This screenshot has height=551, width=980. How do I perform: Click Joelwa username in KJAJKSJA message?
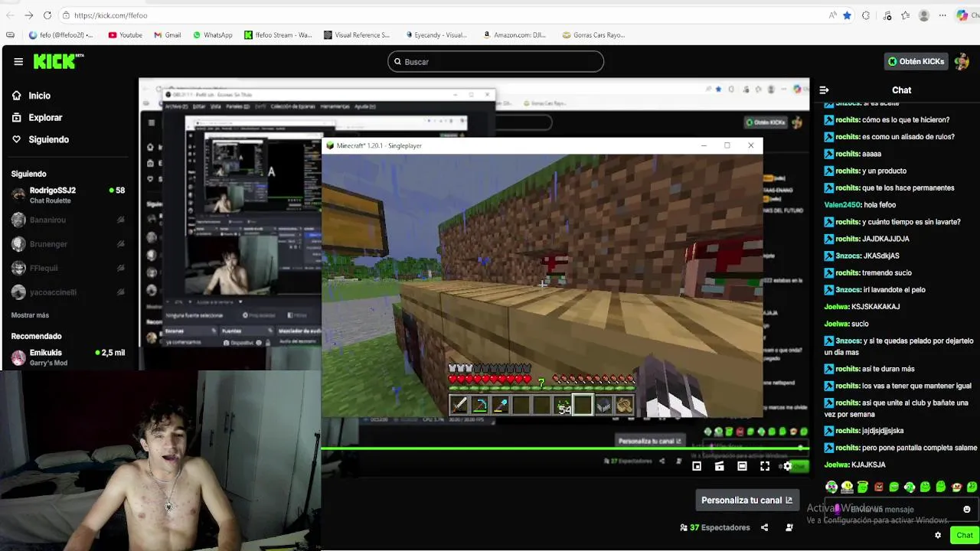point(836,465)
